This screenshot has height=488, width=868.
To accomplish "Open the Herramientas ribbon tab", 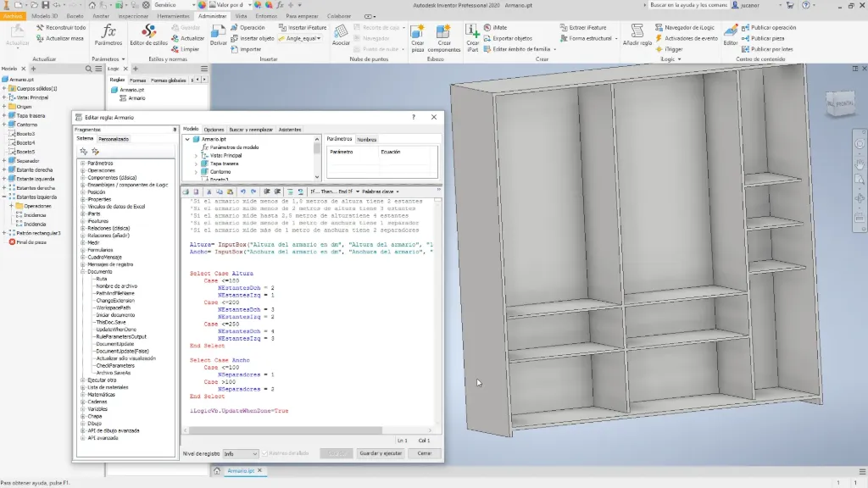I will [x=173, y=16].
